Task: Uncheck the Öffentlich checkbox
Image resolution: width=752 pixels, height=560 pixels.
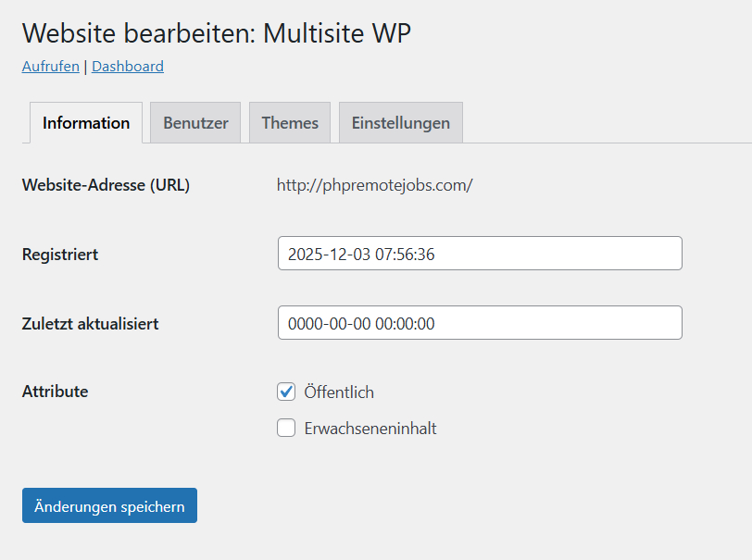Action: click(286, 392)
